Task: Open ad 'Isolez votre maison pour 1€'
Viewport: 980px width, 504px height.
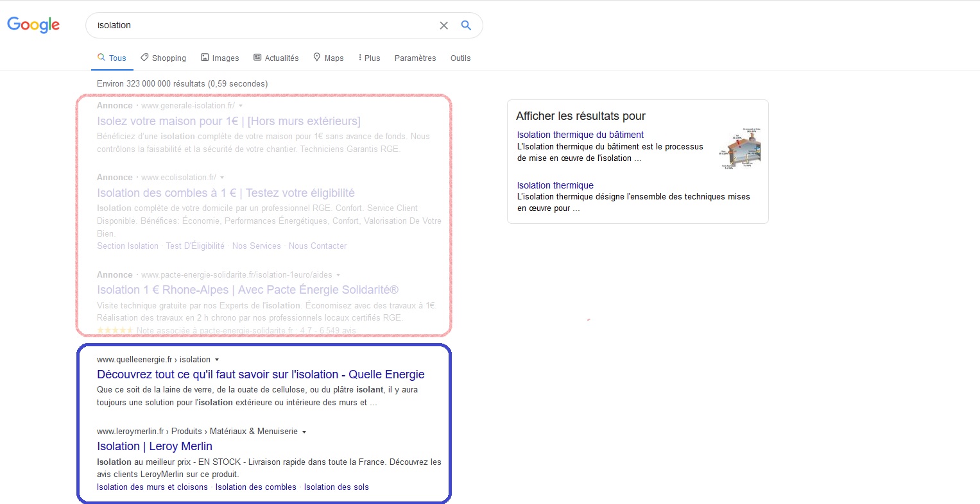Action: pos(228,121)
